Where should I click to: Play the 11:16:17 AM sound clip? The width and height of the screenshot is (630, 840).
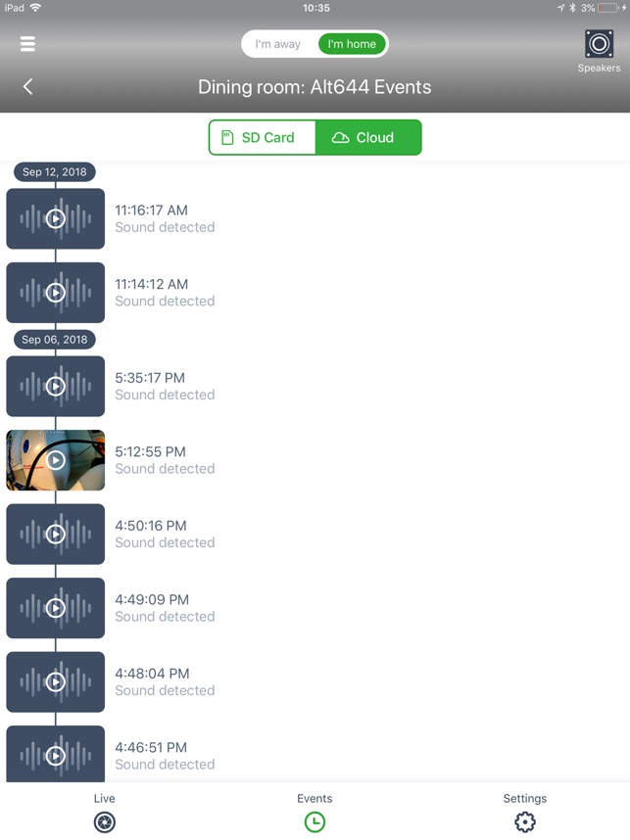click(55, 218)
